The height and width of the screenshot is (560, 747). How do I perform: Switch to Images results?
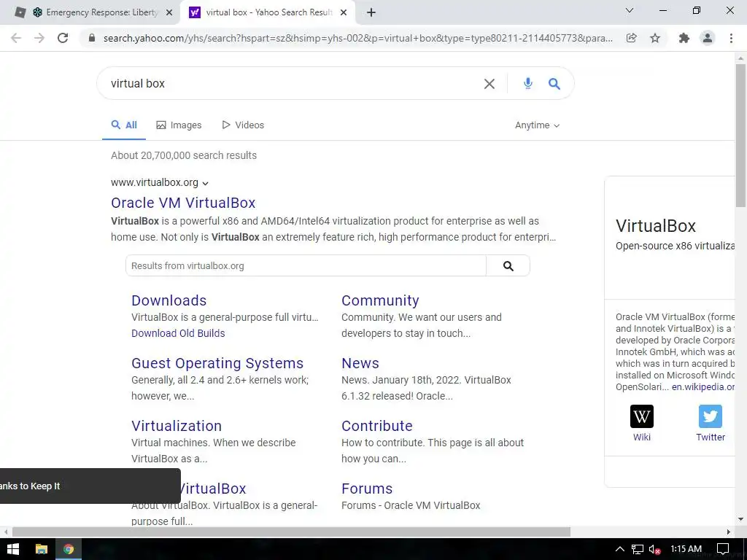tap(179, 125)
